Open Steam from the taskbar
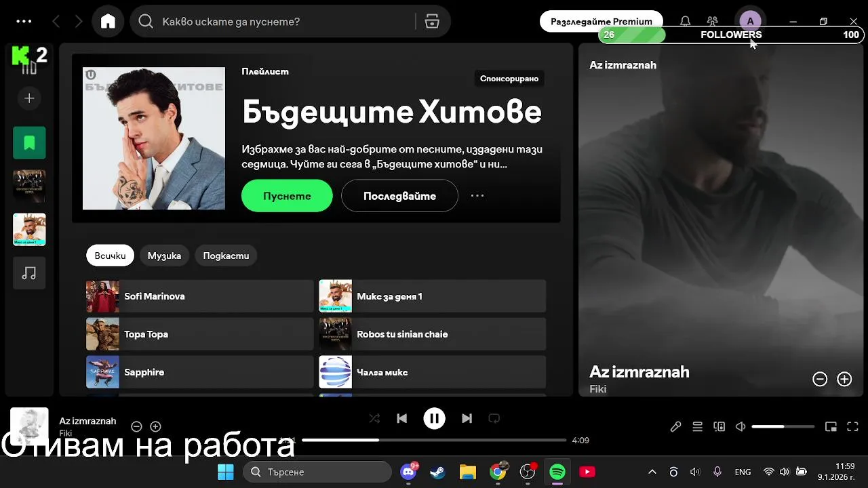868x488 pixels. click(x=438, y=472)
